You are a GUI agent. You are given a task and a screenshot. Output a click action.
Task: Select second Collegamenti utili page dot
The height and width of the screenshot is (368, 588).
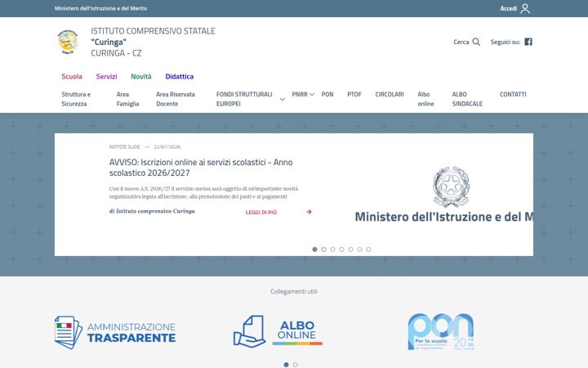(x=295, y=365)
